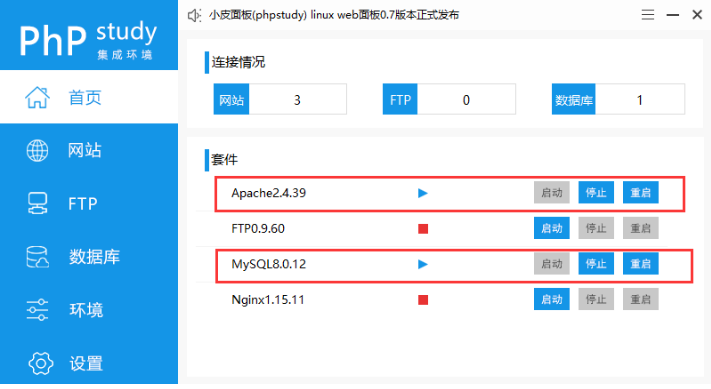The image size is (711, 389).
Task: Go to the 网站 websites section
Action: (x=89, y=151)
